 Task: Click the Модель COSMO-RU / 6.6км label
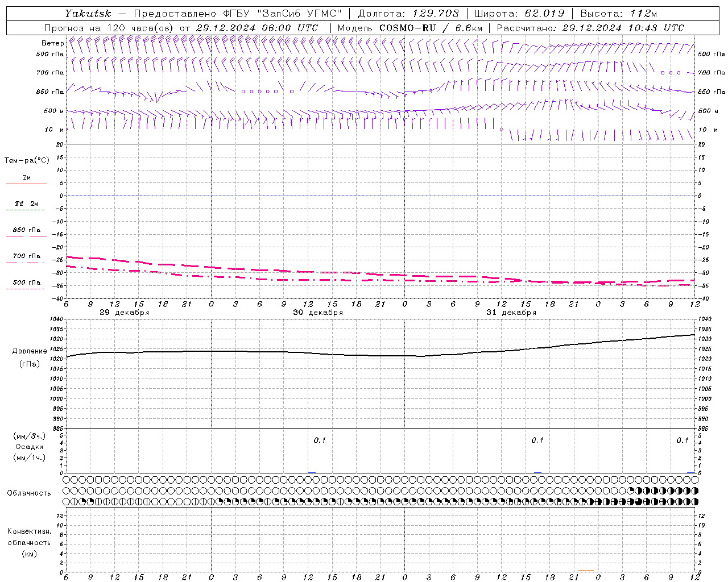click(x=409, y=28)
